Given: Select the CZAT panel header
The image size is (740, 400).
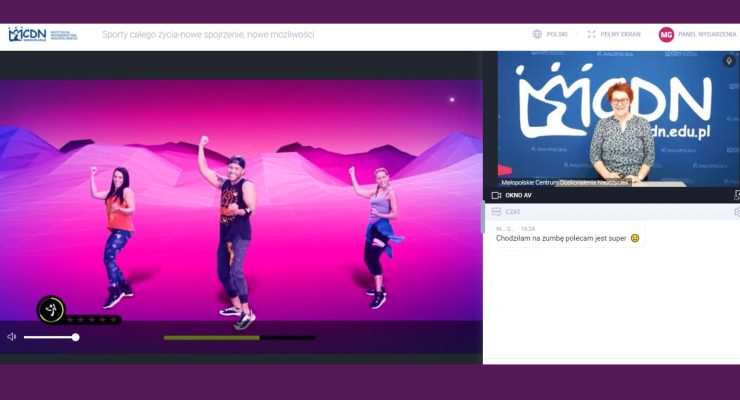Looking at the screenshot, I should 514,212.
